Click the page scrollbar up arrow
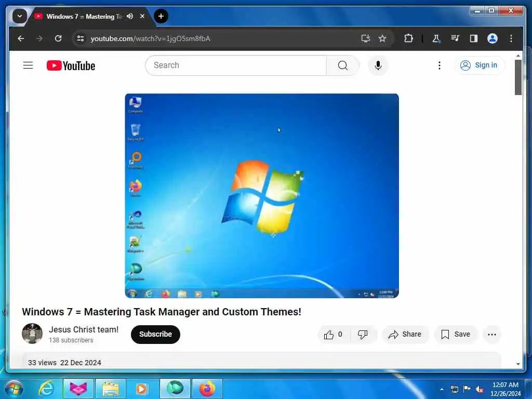This screenshot has height=399, width=532. click(x=518, y=55)
